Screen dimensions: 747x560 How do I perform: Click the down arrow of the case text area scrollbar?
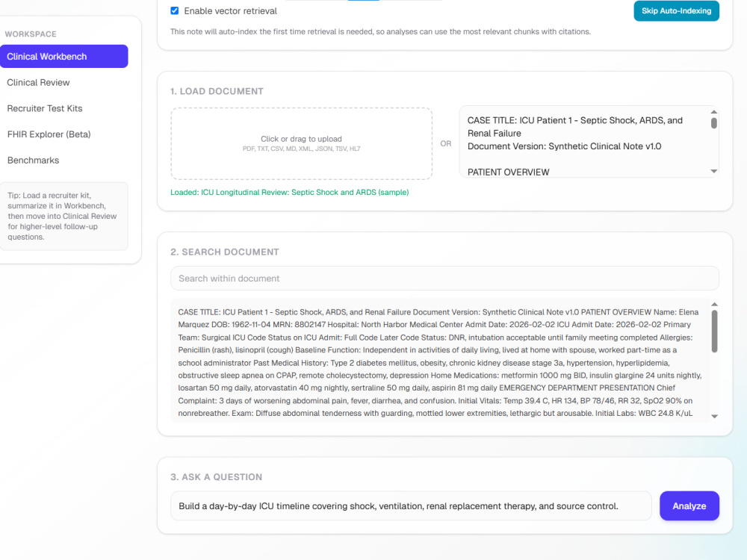pos(713,172)
